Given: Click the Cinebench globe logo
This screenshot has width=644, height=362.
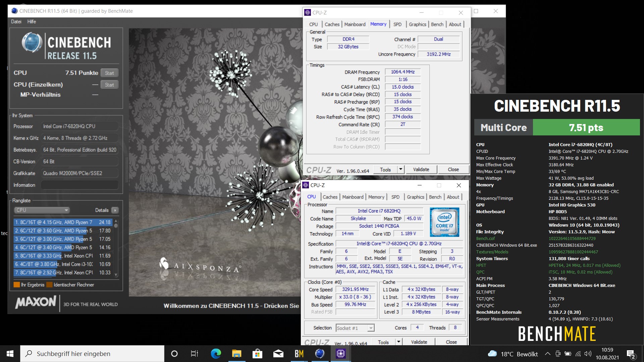Looking at the screenshot, I should click(32, 43).
